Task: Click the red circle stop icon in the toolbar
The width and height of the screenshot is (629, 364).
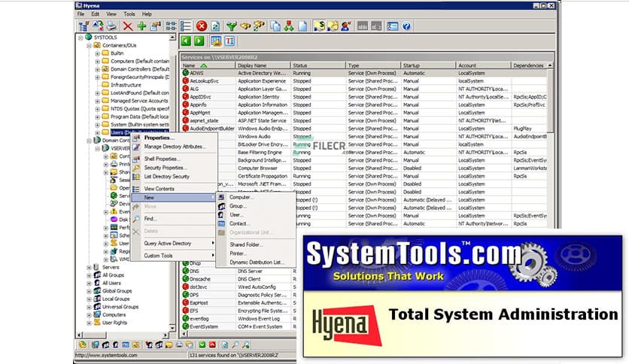Action: pos(202,26)
